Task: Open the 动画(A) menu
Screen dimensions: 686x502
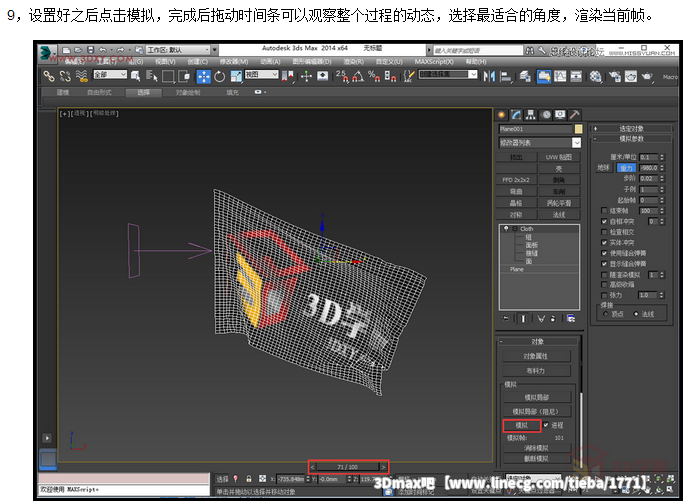Action: point(270,62)
